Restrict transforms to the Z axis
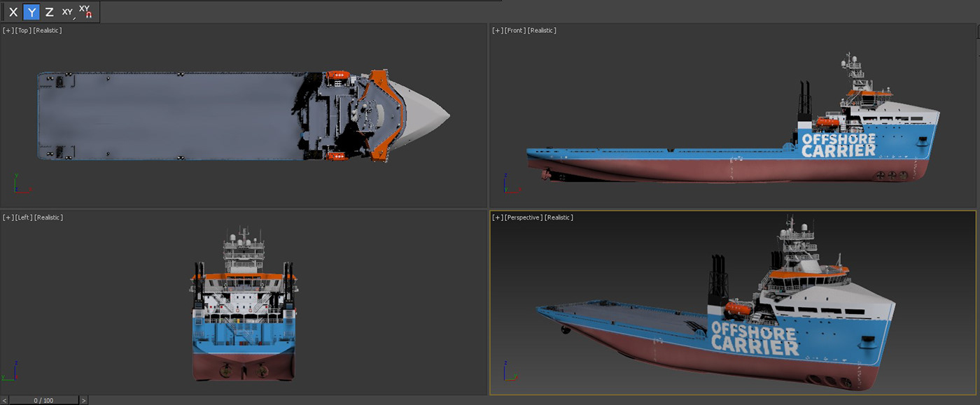This screenshot has width=980, height=405. [49, 12]
